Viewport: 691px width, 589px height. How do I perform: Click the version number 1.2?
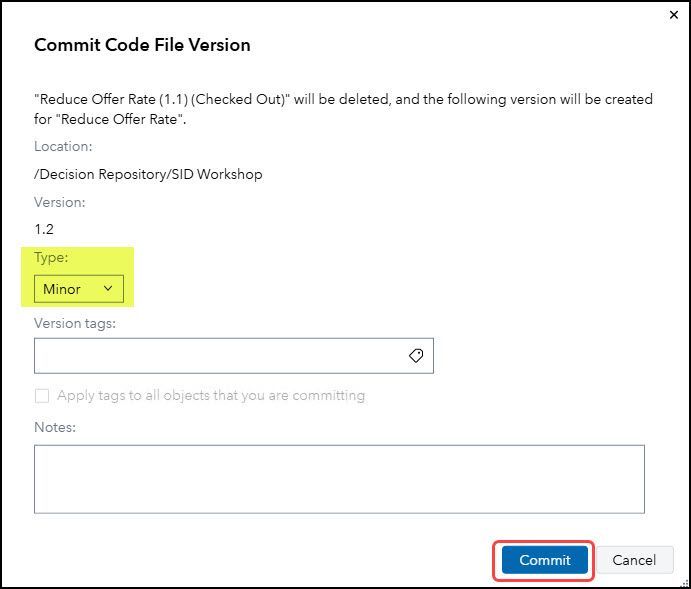click(44, 229)
